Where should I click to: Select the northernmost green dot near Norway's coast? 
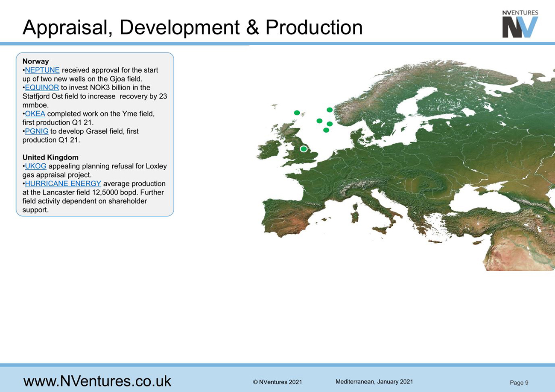(x=329, y=110)
